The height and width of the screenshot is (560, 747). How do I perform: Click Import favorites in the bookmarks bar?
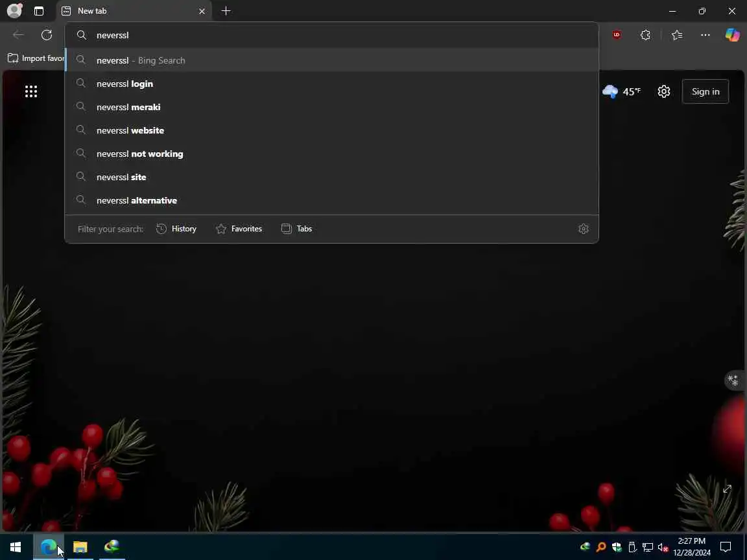[x=36, y=58]
